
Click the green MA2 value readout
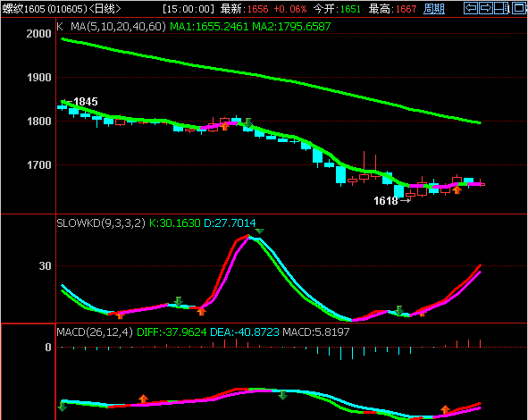tap(291, 26)
